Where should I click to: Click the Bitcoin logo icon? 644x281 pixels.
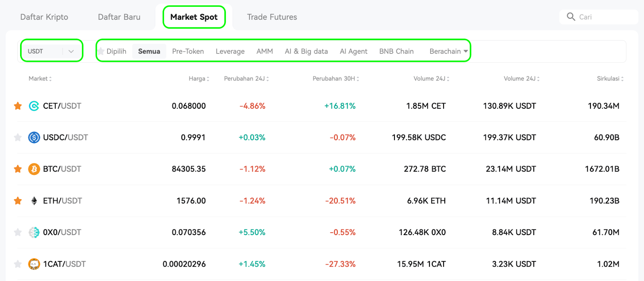point(34,169)
